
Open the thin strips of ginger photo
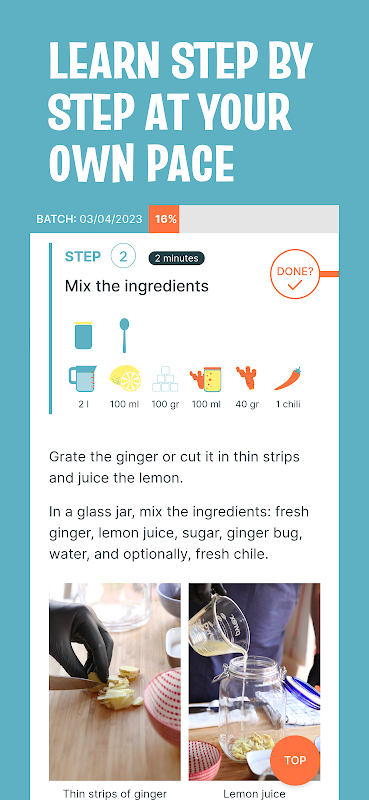pos(115,682)
